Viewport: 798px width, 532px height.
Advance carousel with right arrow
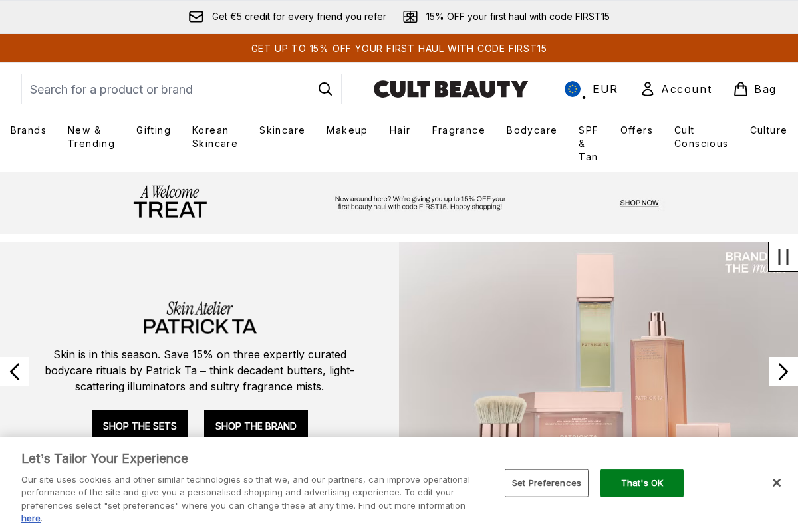coord(783,372)
